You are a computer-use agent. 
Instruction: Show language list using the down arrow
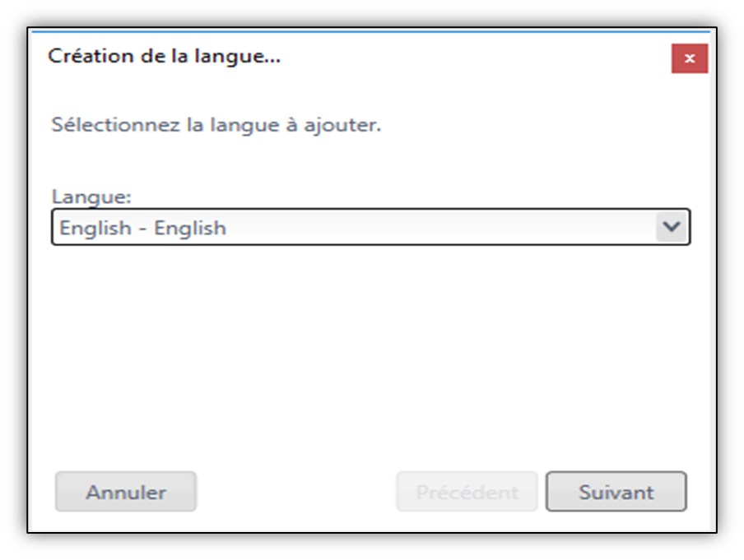pyautogui.click(x=672, y=227)
